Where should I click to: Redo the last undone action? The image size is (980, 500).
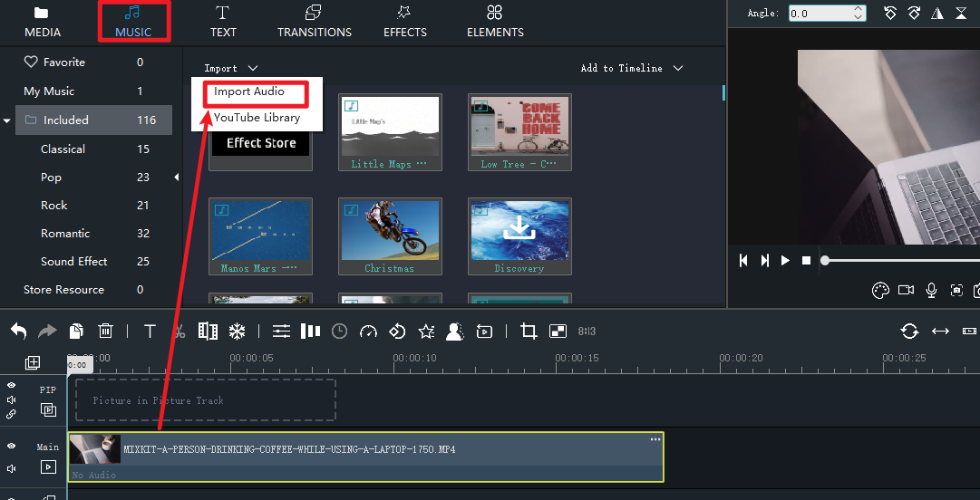pyautogui.click(x=47, y=331)
